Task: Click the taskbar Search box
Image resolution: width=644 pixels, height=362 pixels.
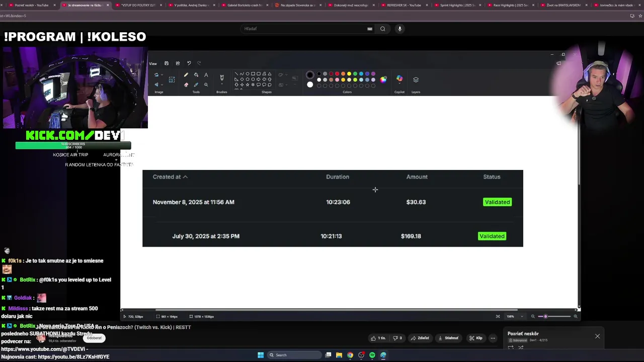Action: click(293, 355)
